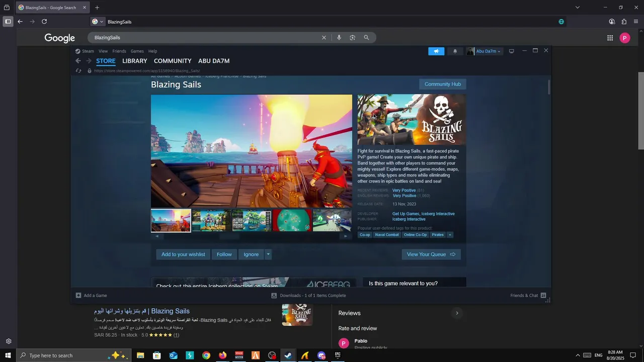Open Steam announcements megaphone button

[436, 51]
